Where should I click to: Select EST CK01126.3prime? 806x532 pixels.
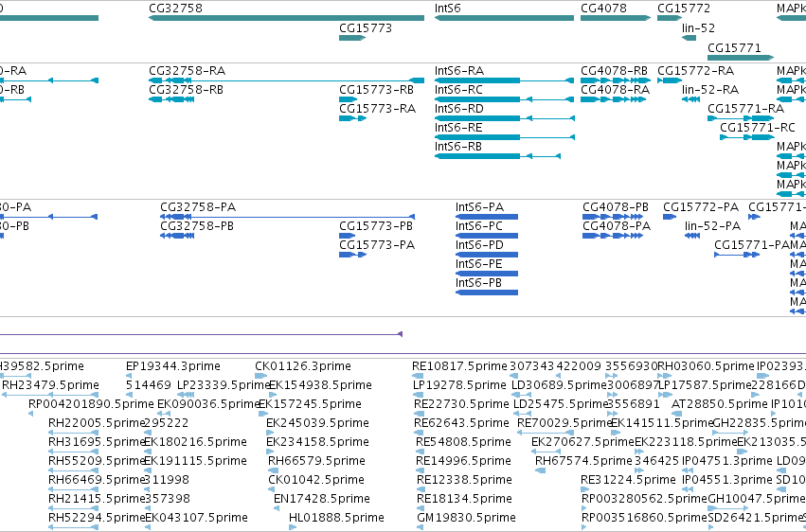point(303,366)
